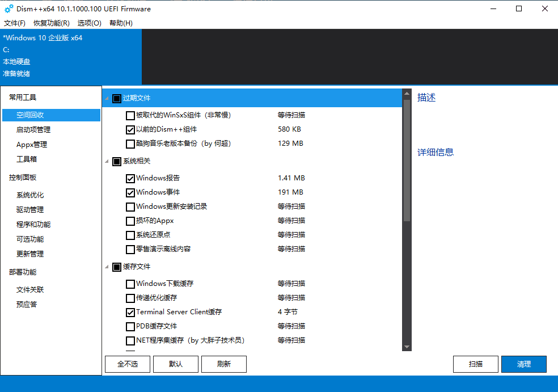Enable the Windows更新安装记录 checkbox
The image size is (558, 392).
pos(130,206)
